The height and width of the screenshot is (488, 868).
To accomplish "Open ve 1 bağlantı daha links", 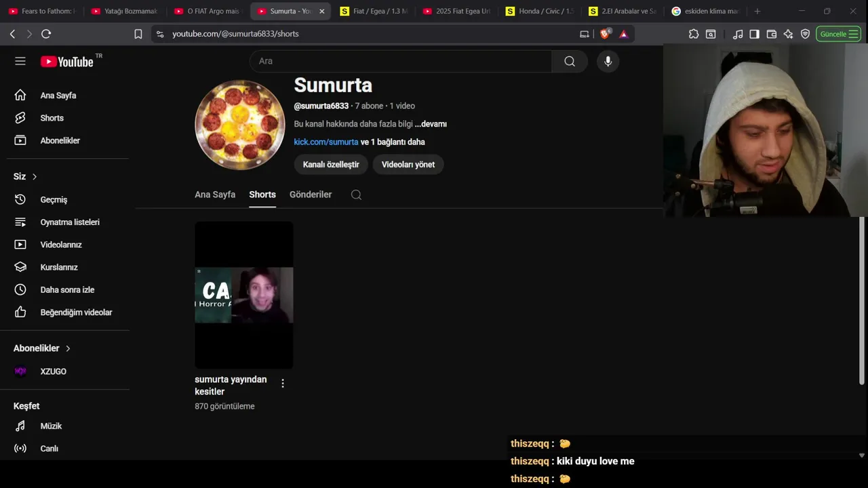I will pyautogui.click(x=393, y=142).
